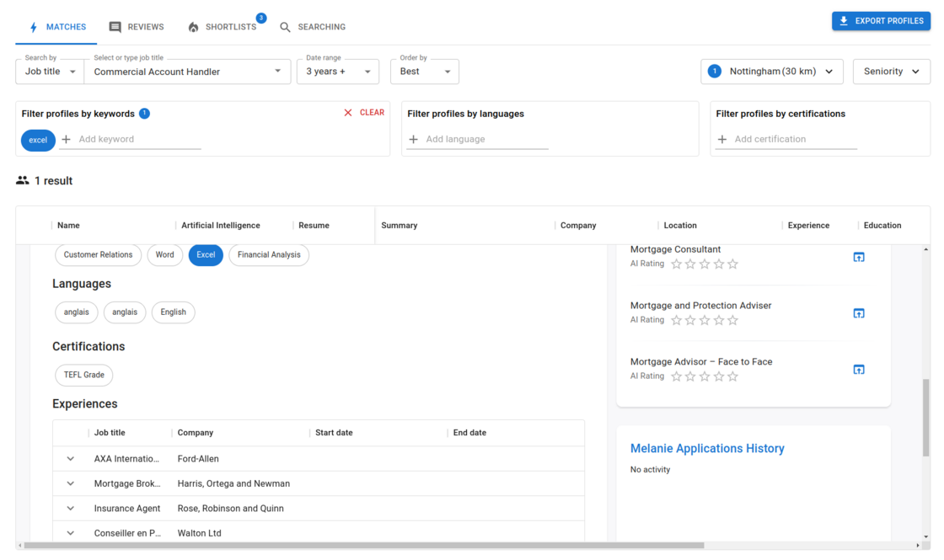Toggle the Excel skill chip in the profile
944x560 pixels.
tap(206, 254)
